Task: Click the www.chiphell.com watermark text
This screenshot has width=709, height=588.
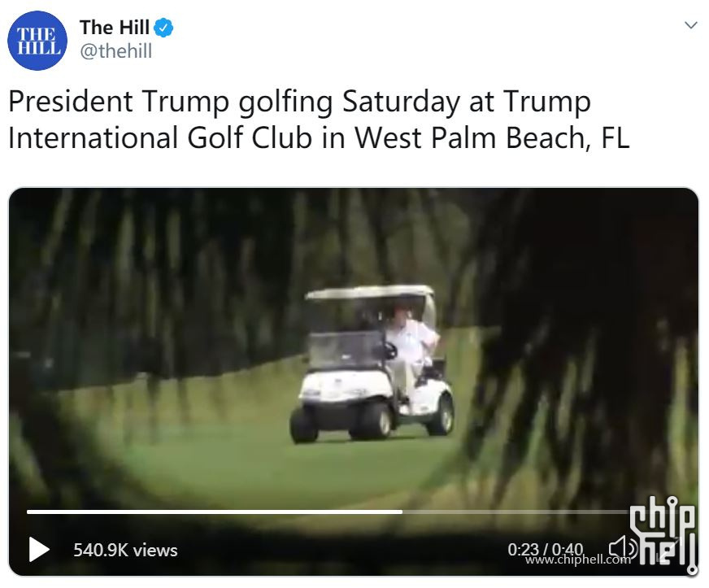Action: tap(578, 560)
